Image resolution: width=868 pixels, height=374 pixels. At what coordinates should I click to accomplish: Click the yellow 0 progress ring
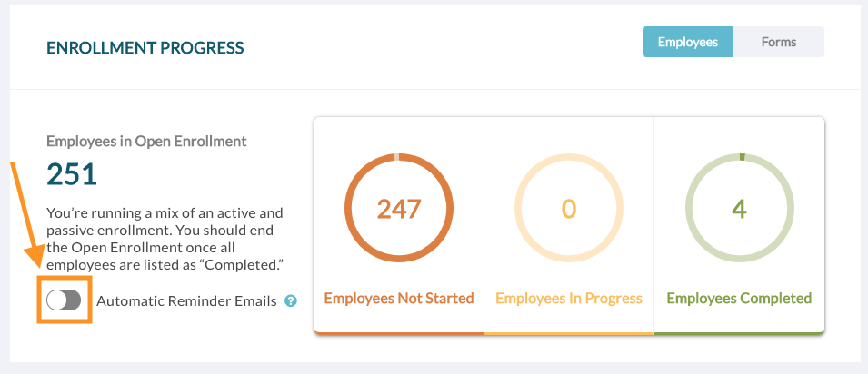click(569, 209)
